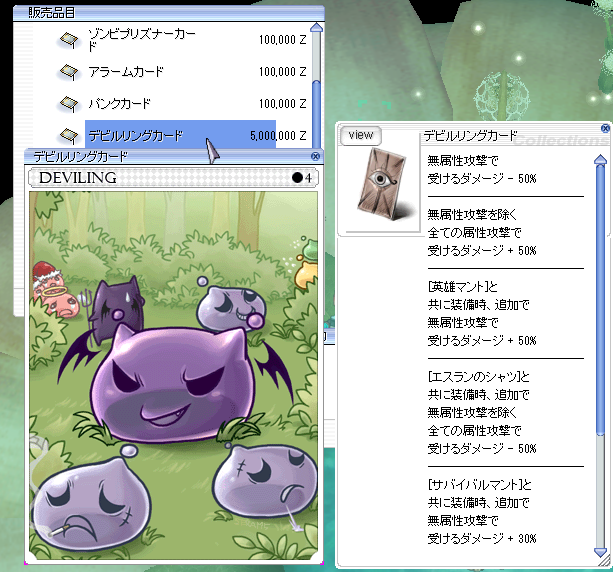Screen dimensions: 613x572
Task: Click the view button on item description
Action: tap(360, 135)
